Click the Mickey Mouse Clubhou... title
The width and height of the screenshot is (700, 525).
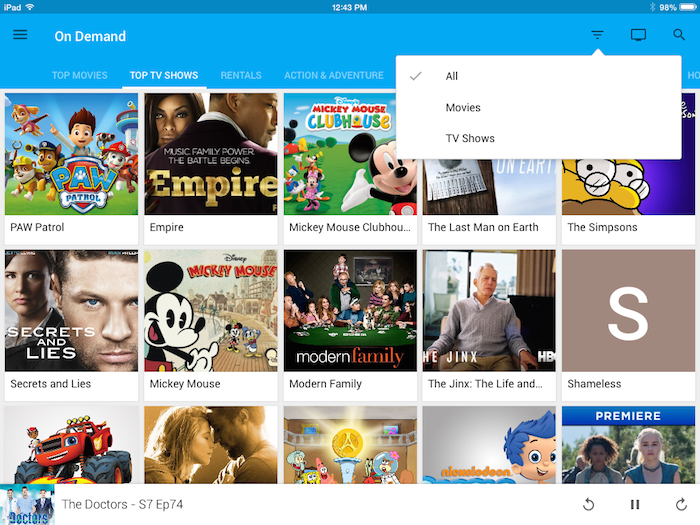point(350,227)
